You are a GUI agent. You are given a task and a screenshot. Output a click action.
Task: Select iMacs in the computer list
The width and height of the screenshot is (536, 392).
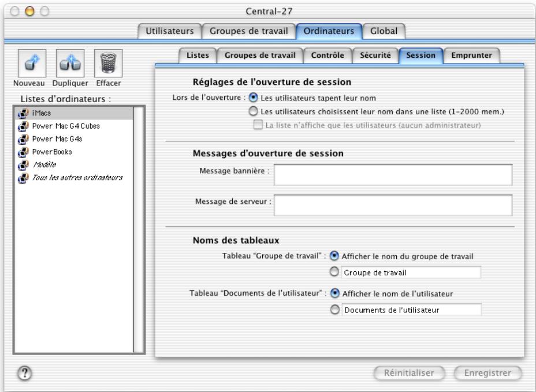tap(74, 113)
